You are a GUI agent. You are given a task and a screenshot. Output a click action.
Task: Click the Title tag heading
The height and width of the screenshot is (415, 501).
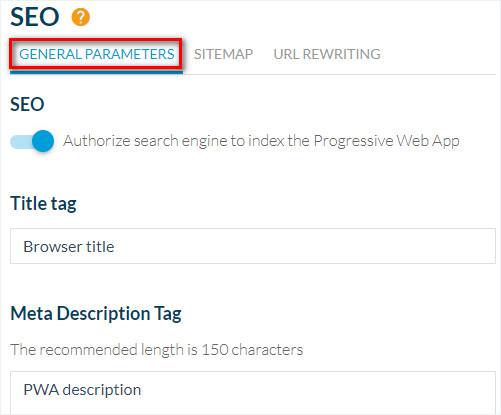(x=43, y=204)
